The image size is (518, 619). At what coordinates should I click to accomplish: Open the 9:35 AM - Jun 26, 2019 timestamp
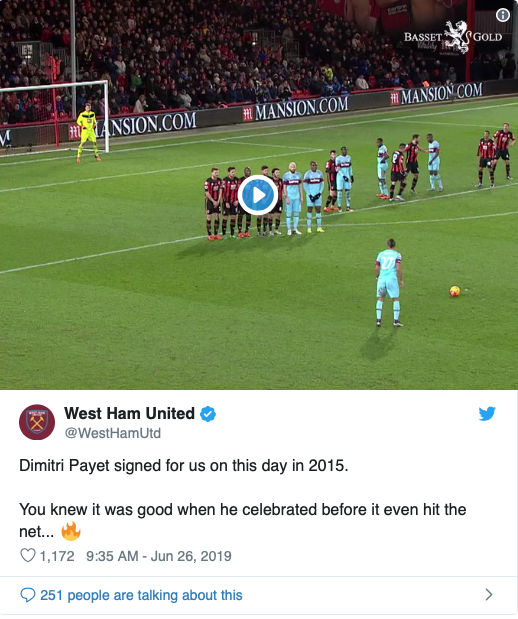tap(159, 556)
